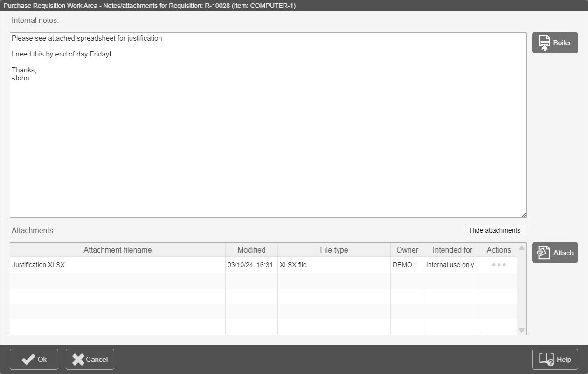The image size is (588, 374).
Task: Click the 03/10/24 16:31 modified date cell
Action: pos(250,265)
